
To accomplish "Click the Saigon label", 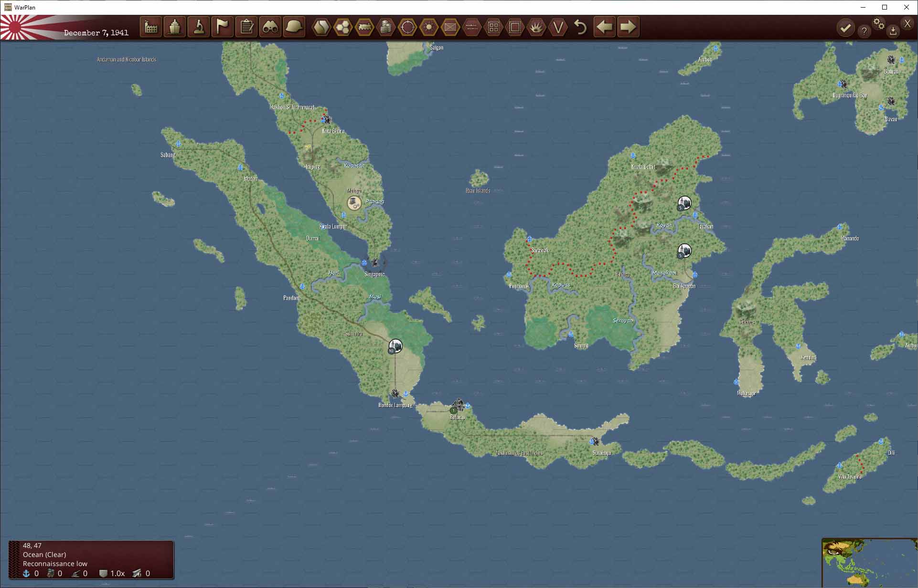I will 437,48.
